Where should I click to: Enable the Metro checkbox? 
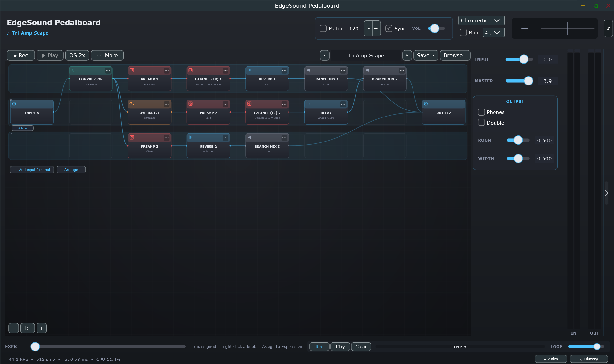coord(323,28)
